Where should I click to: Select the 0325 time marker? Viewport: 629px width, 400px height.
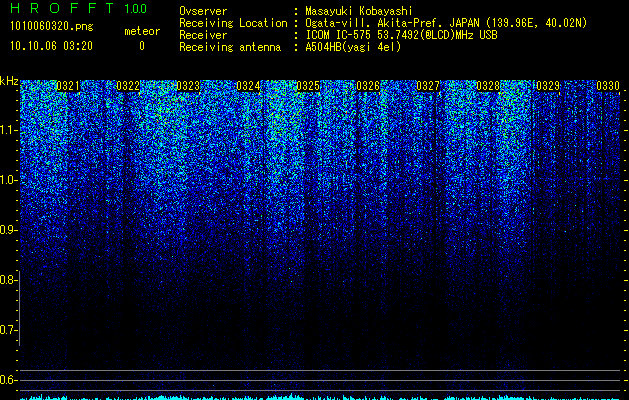click(x=308, y=86)
